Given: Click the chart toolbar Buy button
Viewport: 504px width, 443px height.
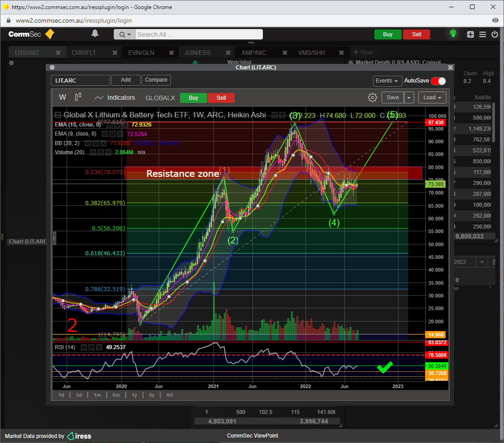Looking at the screenshot, I should pos(194,98).
